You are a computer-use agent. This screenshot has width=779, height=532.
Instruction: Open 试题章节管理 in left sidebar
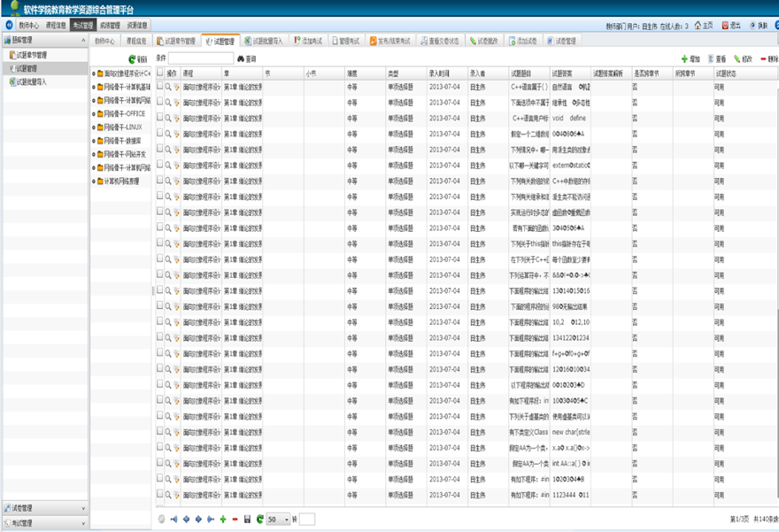45,55
